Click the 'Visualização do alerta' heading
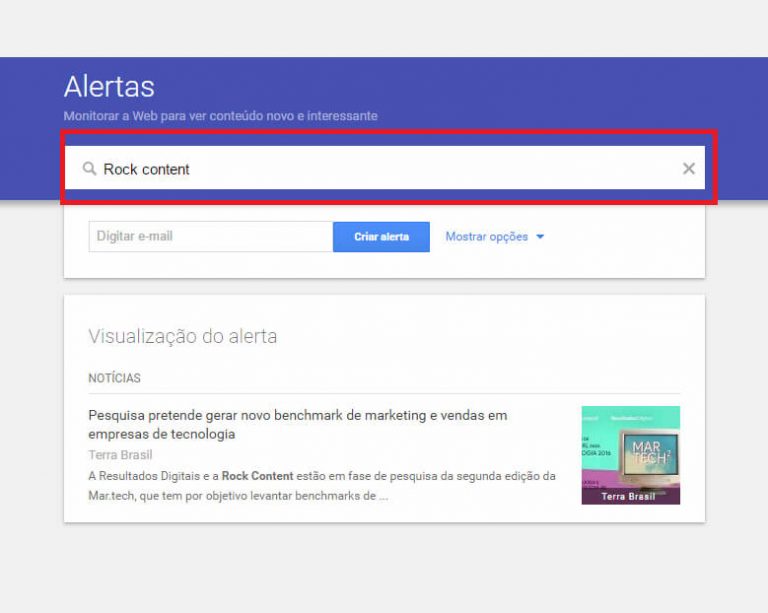Screen dimensions: 768x613 tap(182, 337)
